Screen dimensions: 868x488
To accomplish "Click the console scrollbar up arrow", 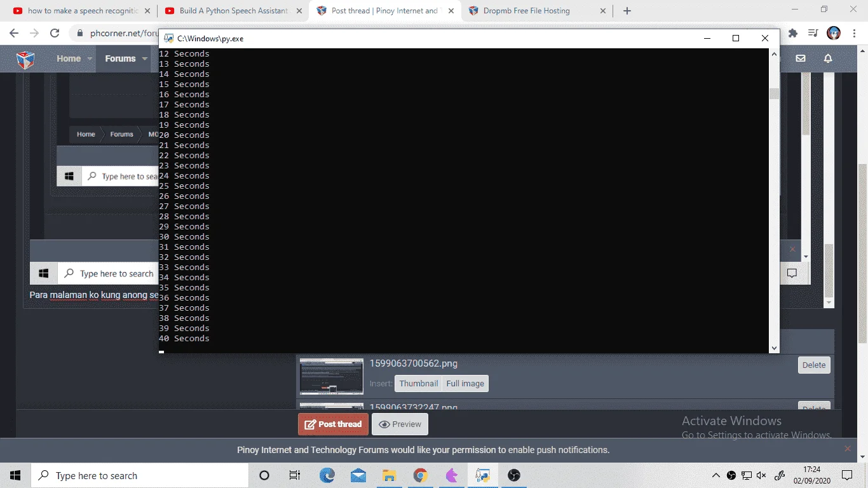I will [774, 54].
